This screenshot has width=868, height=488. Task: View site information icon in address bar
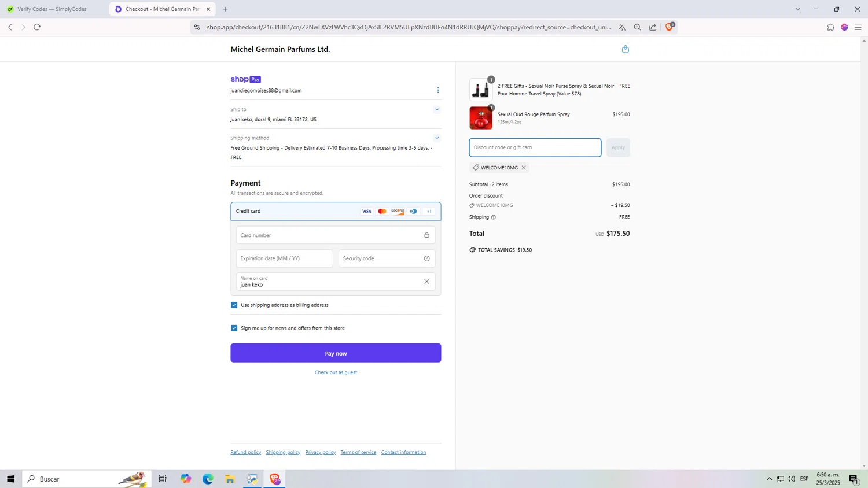(197, 27)
